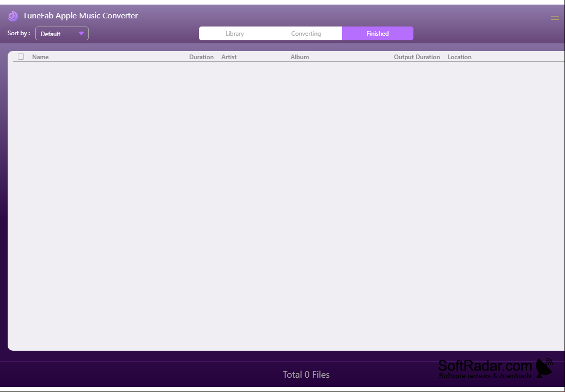The image size is (565, 392).
Task: Click the Output Duration column header
Action: click(x=417, y=57)
